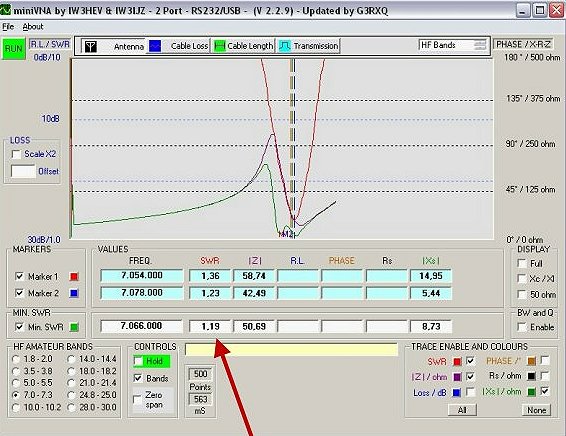
Task: Select the 14.0 - 14.4 band radio button
Action: coord(71,359)
